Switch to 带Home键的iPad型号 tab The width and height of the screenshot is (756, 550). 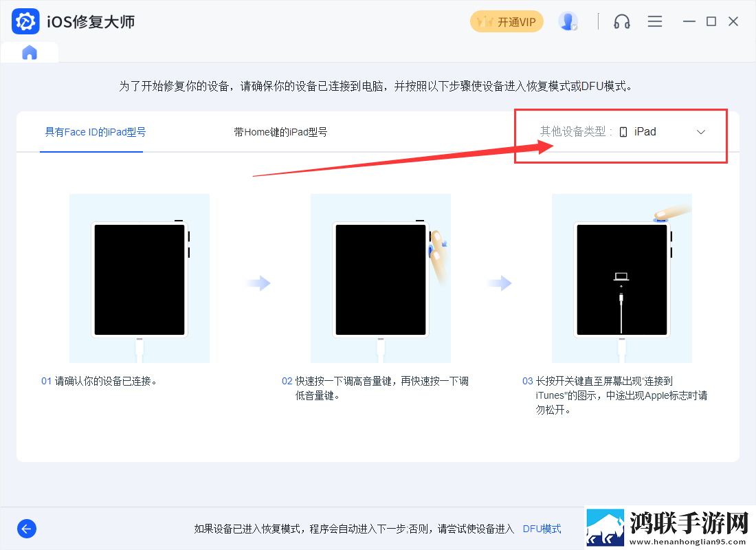tap(280, 132)
